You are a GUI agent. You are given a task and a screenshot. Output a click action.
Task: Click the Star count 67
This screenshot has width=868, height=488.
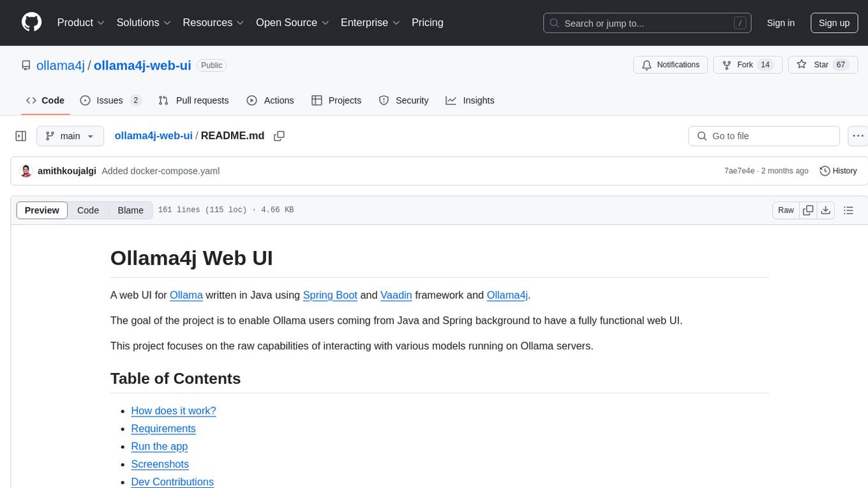tap(841, 65)
